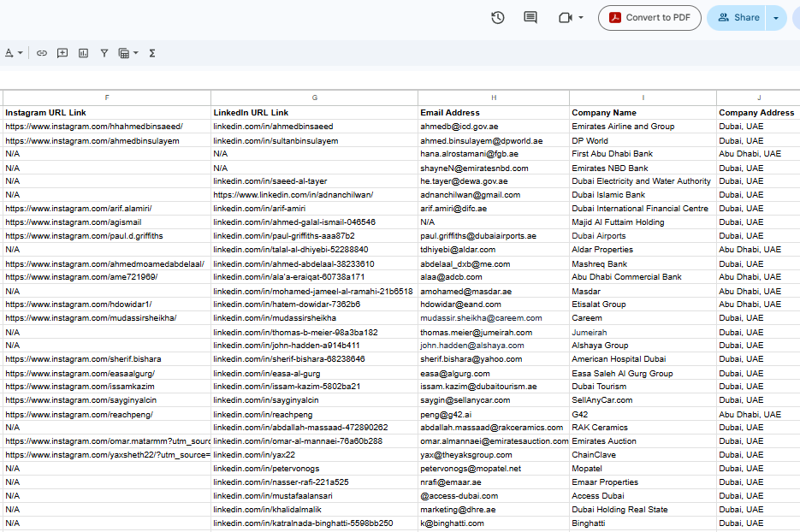This screenshot has height=532, width=800.
Task: Select column F header
Action: click(107, 98)
